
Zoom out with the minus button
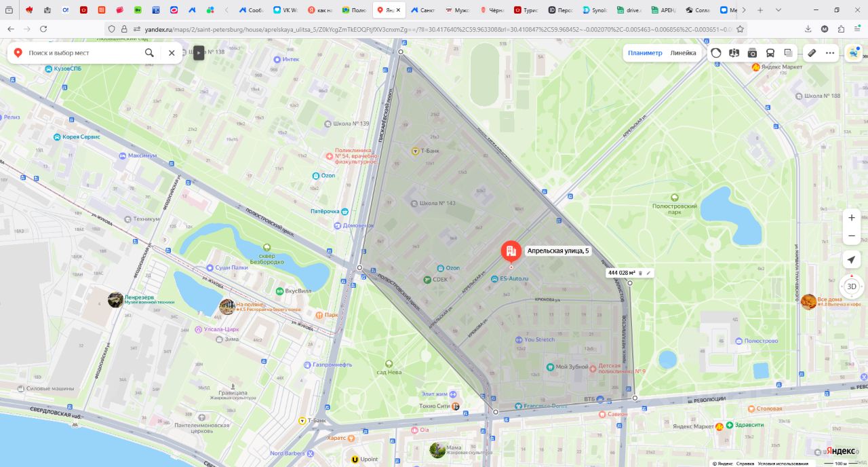(852, 236)
